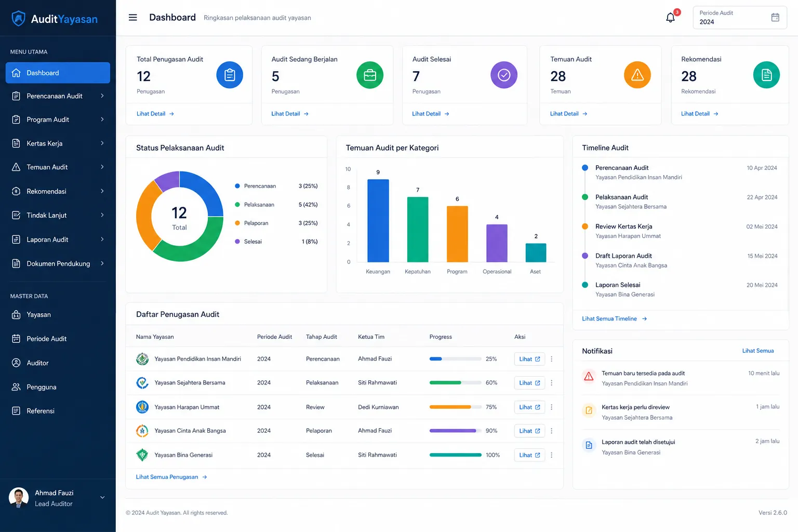Click the Review Kertas Kerja timeline marker
Image resolution: width=798 pixels, height=532 pixels.
585,227
